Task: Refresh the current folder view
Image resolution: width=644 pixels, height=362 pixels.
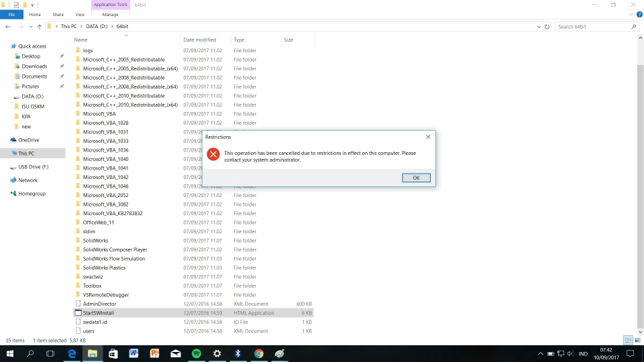Action: point(547,27)
